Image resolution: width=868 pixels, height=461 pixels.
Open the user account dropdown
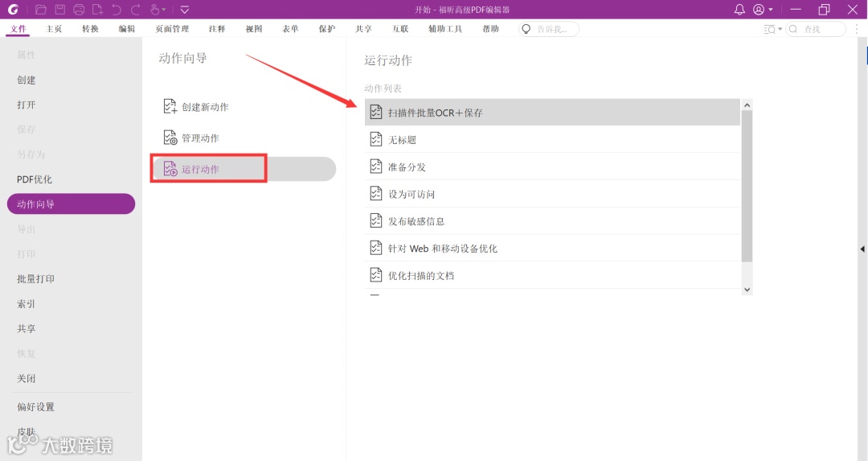coord(763,10)
